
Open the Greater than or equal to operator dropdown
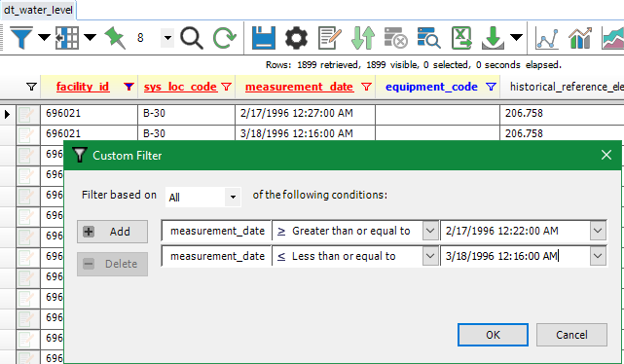pyautogui.click(x=430, y=231)
